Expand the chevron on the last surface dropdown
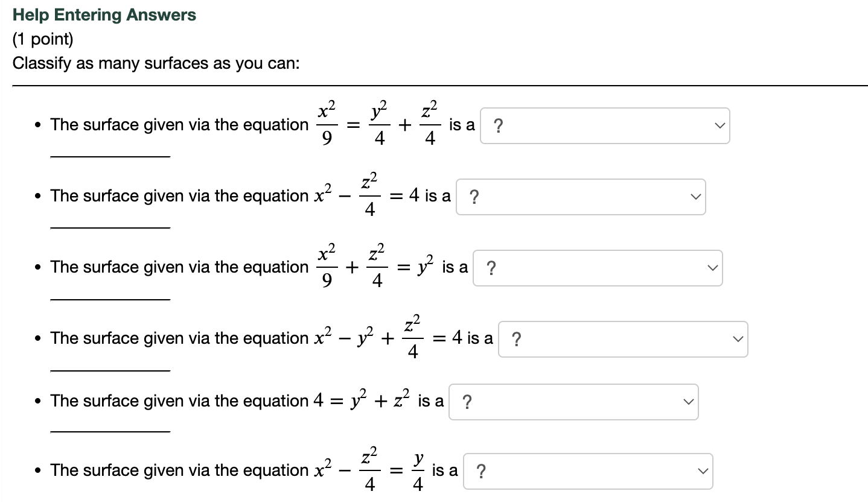 [701, 471]
